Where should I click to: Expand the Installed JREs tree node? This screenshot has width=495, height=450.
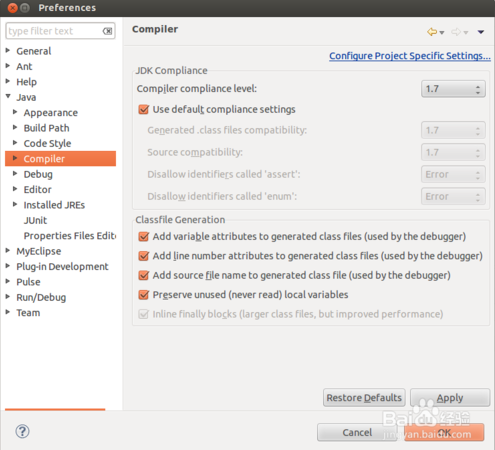pos(15,204)
